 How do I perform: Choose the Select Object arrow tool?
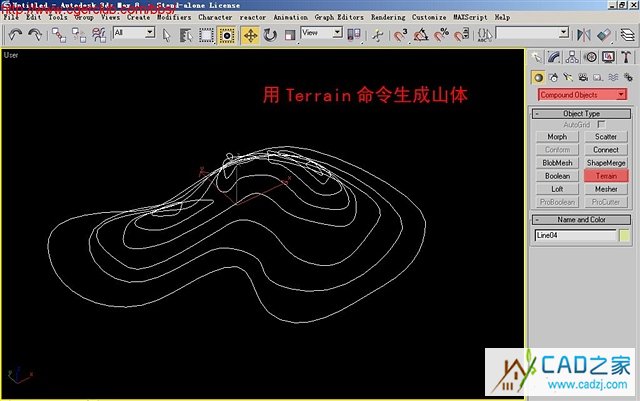[166, 36]
